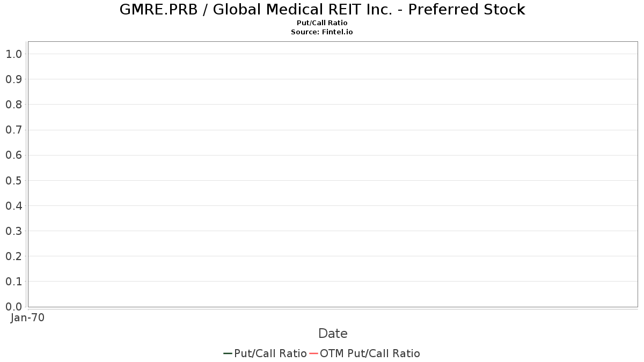Click the red OTM Put/Call Ratio legend line
This screenshot has width=644, height=362.
coord(313,353)
